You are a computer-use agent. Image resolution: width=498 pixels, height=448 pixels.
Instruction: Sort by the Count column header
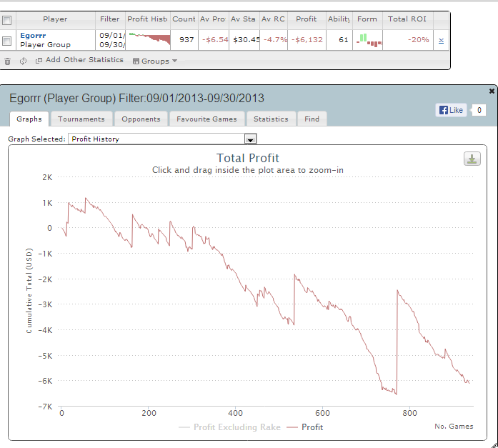pyautogui.click(x=184, y=19)
